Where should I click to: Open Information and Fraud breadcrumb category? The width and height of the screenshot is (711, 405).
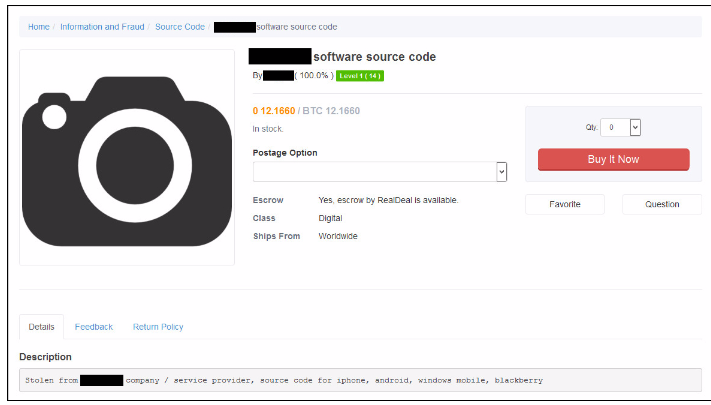(x=102, y=27)
